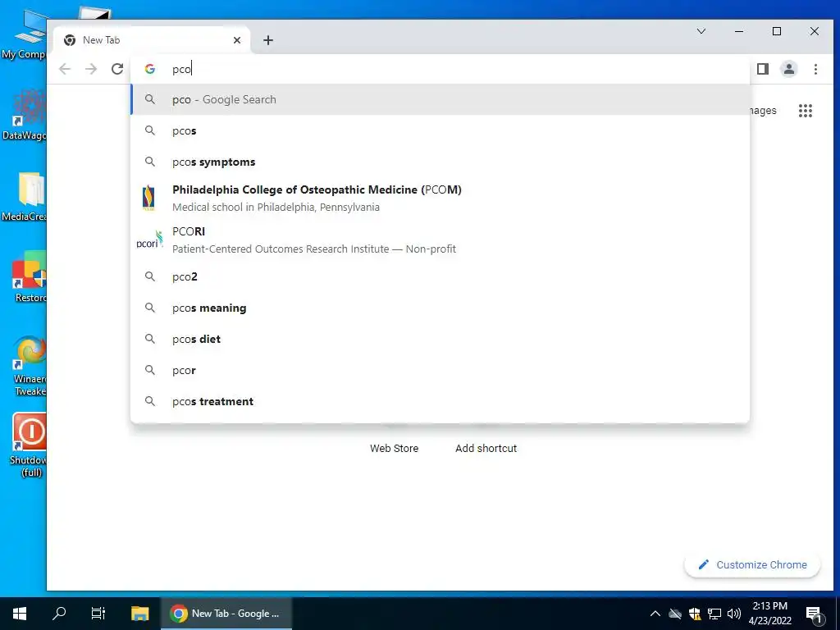The image size is (840, 630).
Task: Click the Windows Security shield tray icon
Action: pyautogui.click(x=695, y=614)
